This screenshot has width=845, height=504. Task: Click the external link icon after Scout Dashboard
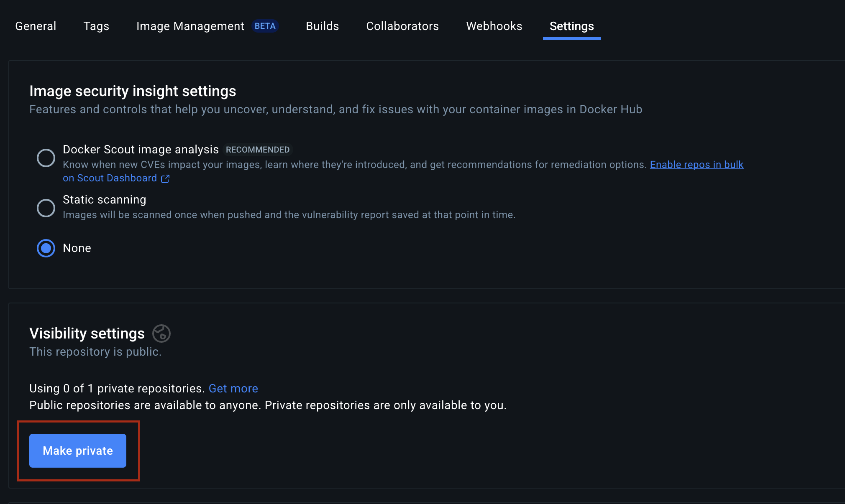(165, 179)
